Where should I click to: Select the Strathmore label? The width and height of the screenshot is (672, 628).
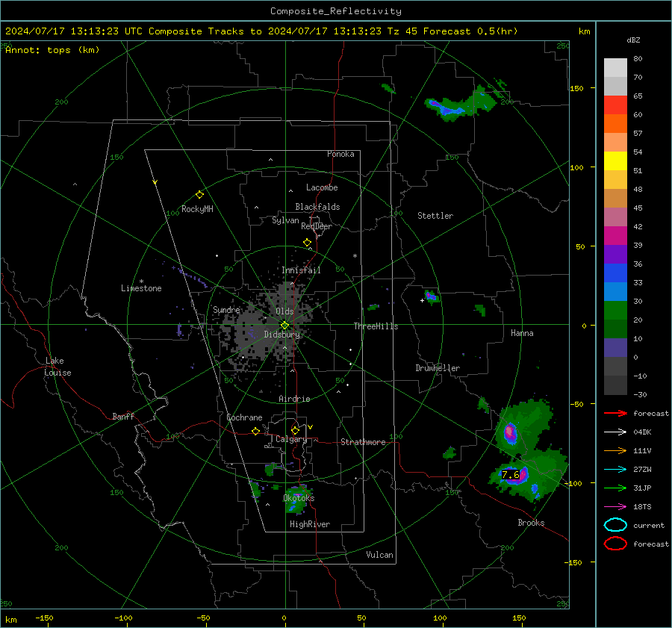(x=363, y=442)
